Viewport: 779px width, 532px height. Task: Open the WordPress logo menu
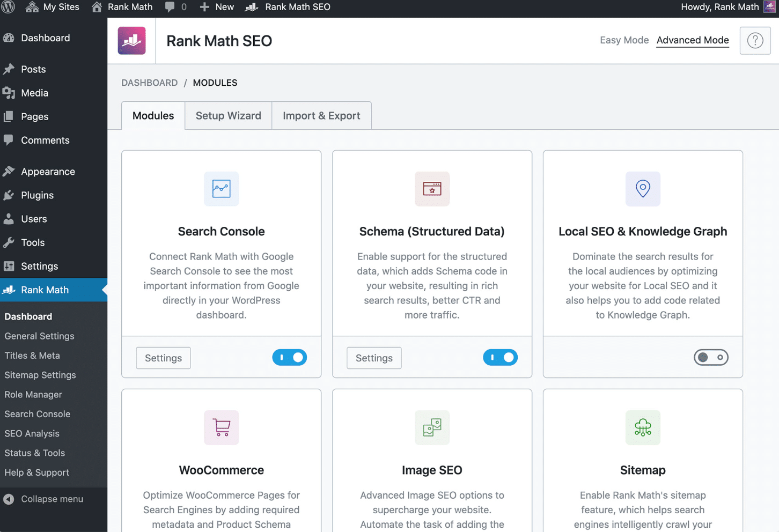(8, 7)
